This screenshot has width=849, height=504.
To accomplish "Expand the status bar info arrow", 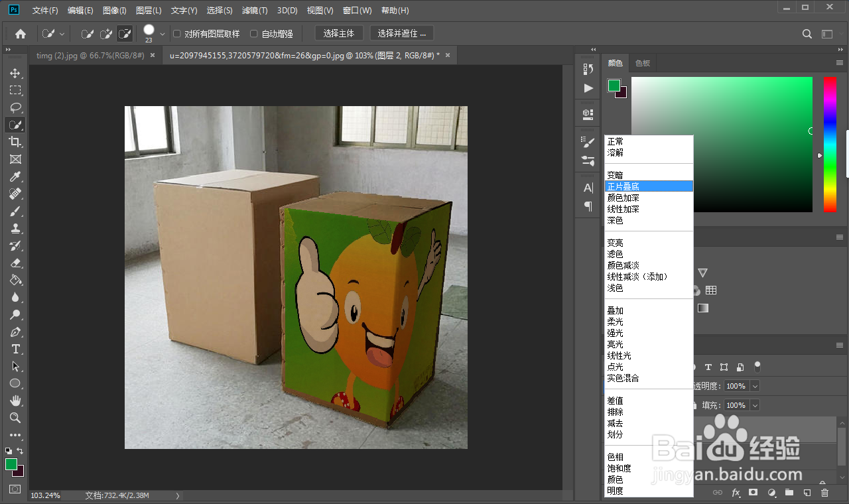I will (x=177, y=495).
